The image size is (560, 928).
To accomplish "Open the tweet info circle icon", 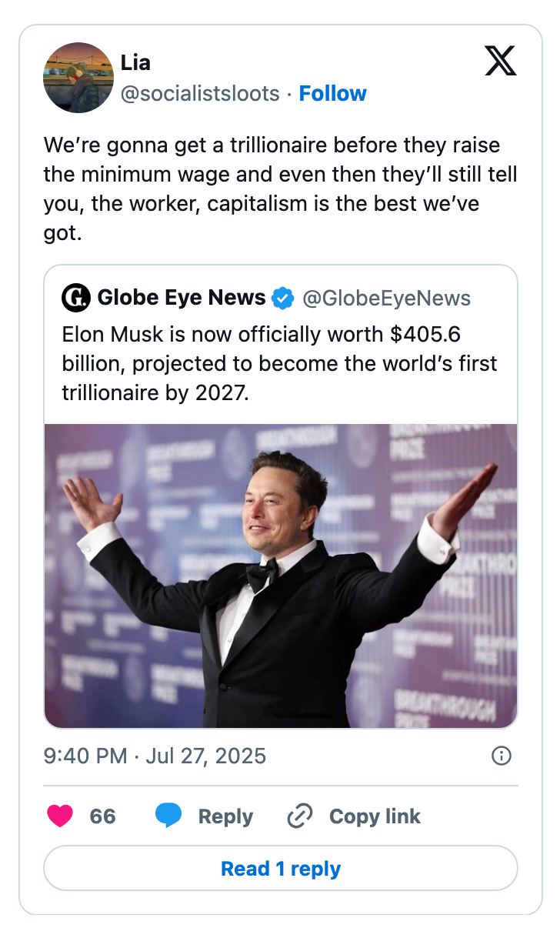I will coord(501,756).
